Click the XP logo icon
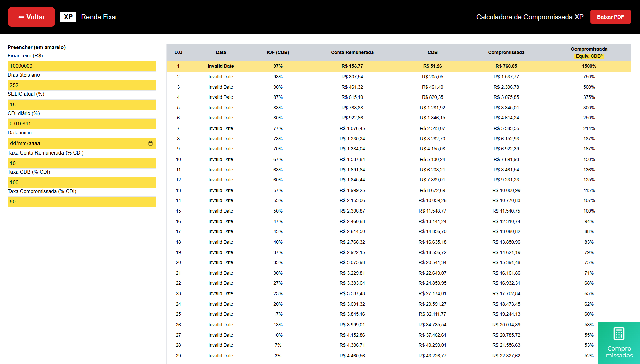 pyautogui.click(x=68, y=17)
